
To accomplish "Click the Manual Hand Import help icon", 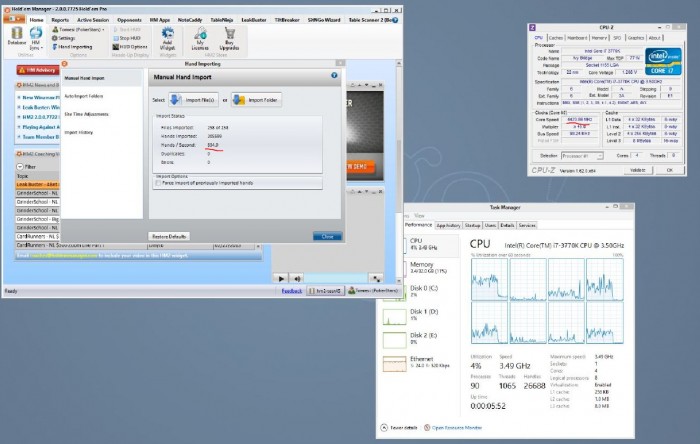I will [x=334, y=75].
